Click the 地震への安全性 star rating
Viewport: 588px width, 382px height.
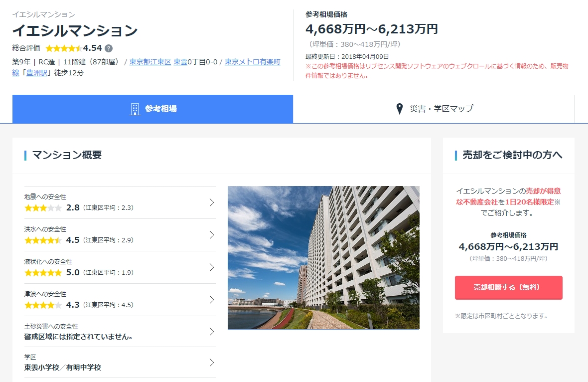43,207
